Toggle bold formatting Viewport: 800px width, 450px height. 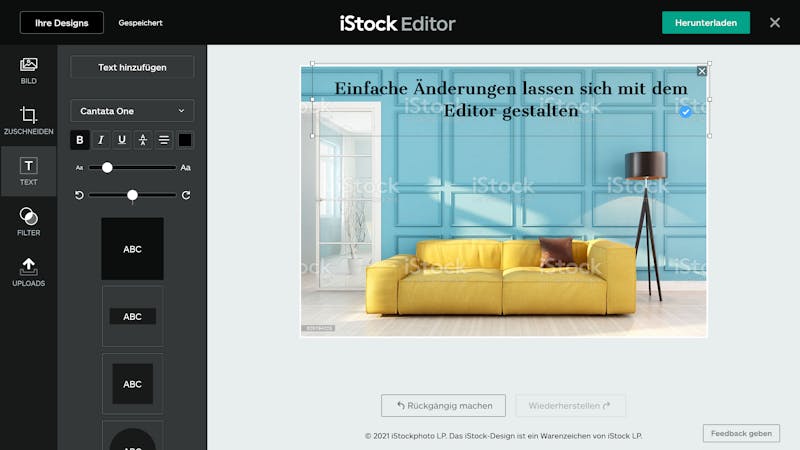click(80, 140)
